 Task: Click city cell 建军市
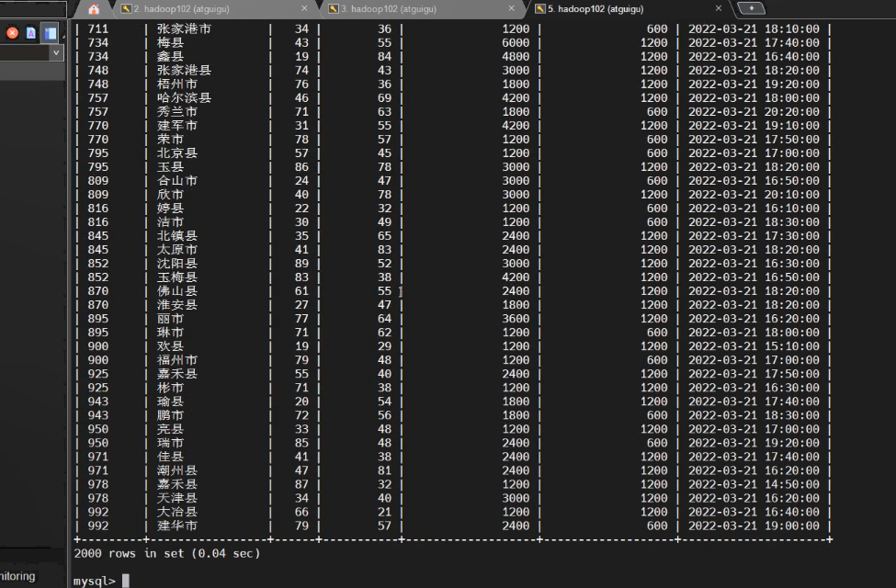click(x=177, y=125)
